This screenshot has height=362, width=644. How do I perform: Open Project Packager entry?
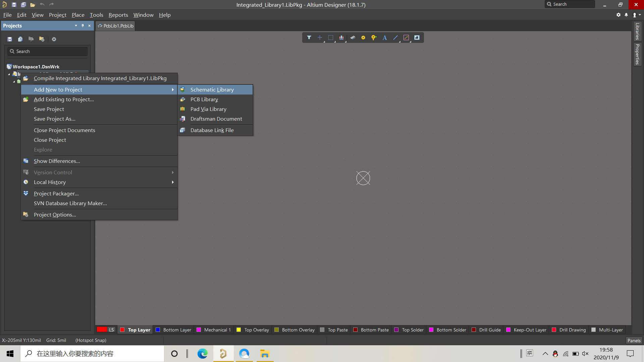click(x=99, y=193)
